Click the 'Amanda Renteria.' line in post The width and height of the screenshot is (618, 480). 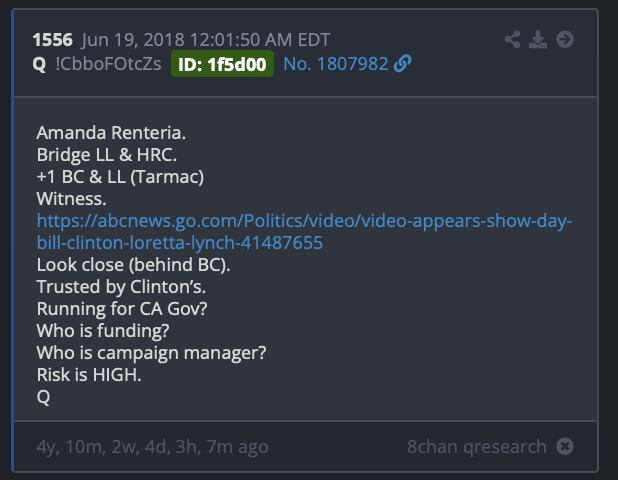(x=111, y=133)
